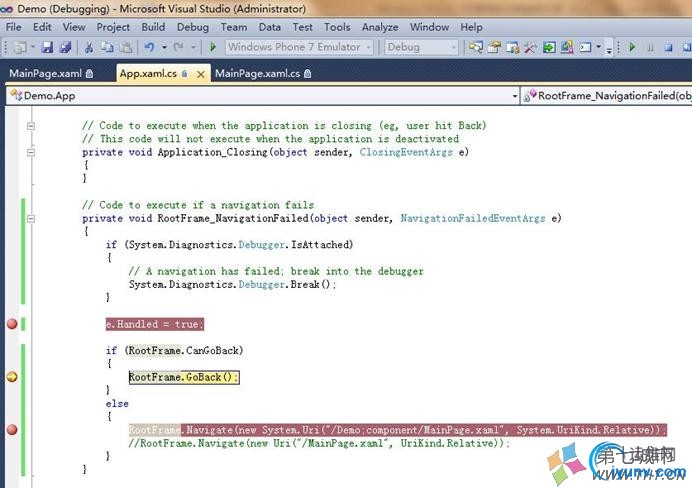Click the Save icon in toolbar
The width and height of the screenshot is (692, 488).
(x=47, y=47)
